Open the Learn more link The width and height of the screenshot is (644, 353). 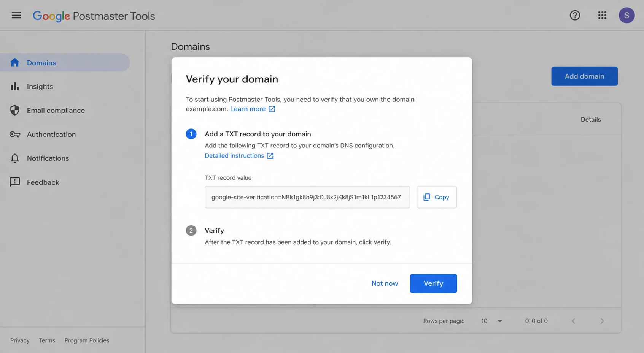[248, 109]
